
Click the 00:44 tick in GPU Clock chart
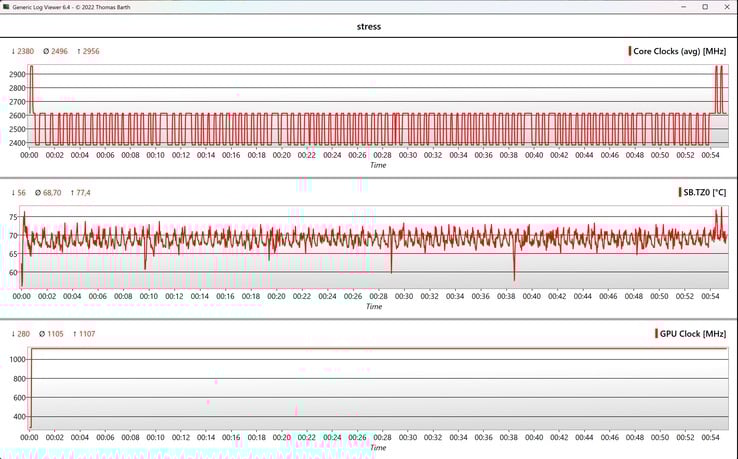pos(584,437)
